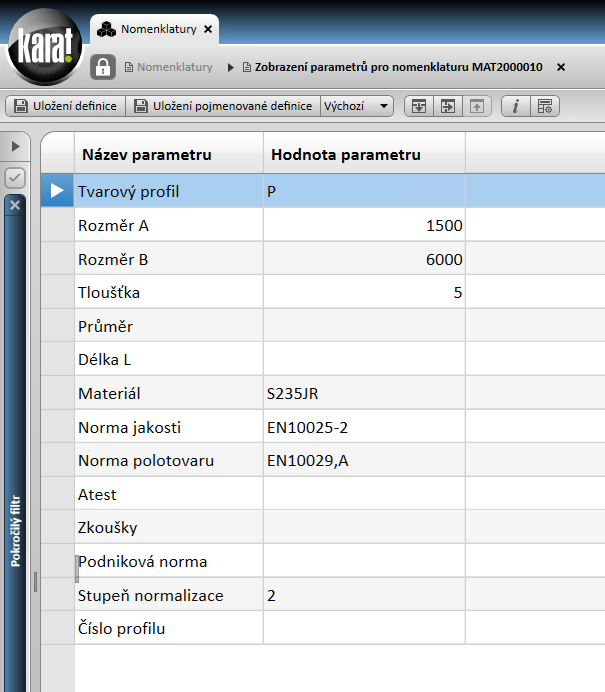The image size is (605, 692).
Task: Select the Zkoušky parameter
Action: (108, 528)
